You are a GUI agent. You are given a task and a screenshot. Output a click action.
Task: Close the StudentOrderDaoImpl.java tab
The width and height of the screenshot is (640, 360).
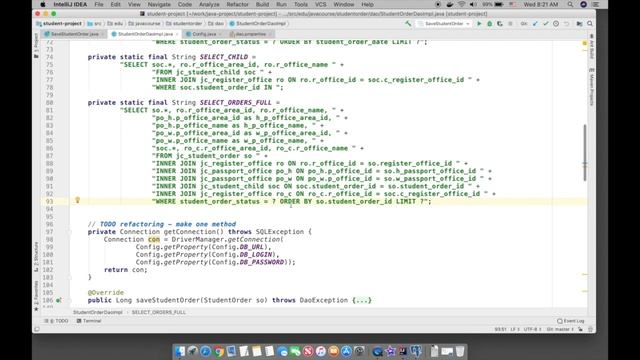[x=177, y=34]
